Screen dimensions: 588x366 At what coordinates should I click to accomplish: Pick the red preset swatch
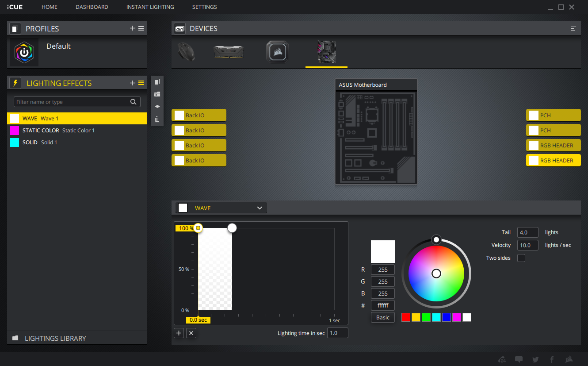[406, 317]
